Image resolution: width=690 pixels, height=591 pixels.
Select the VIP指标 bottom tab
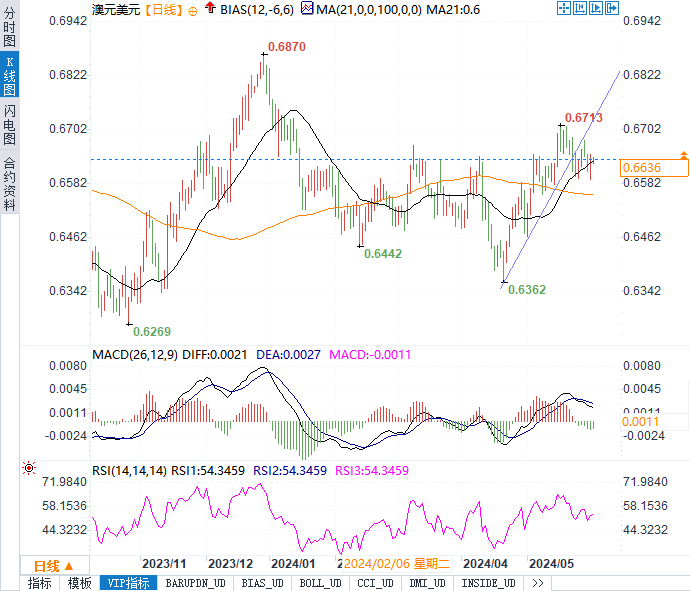click(x=128, y=583)
